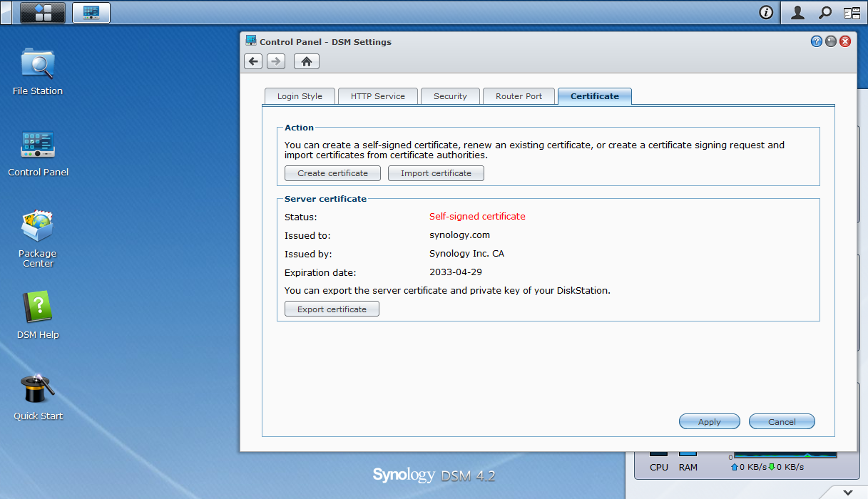
Task: Click Export certificate button
Action: (332, 309)
